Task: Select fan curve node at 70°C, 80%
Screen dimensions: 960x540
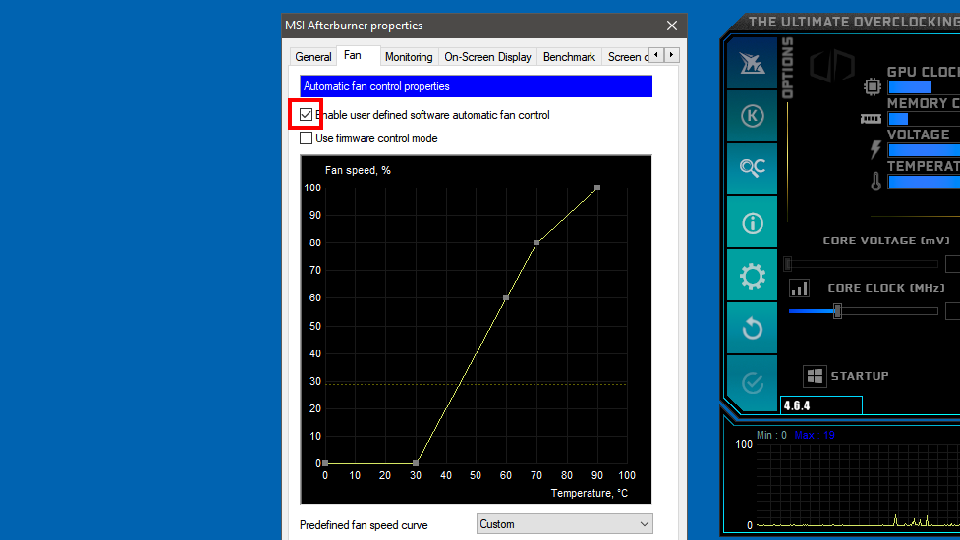Action: coord(536,243)
